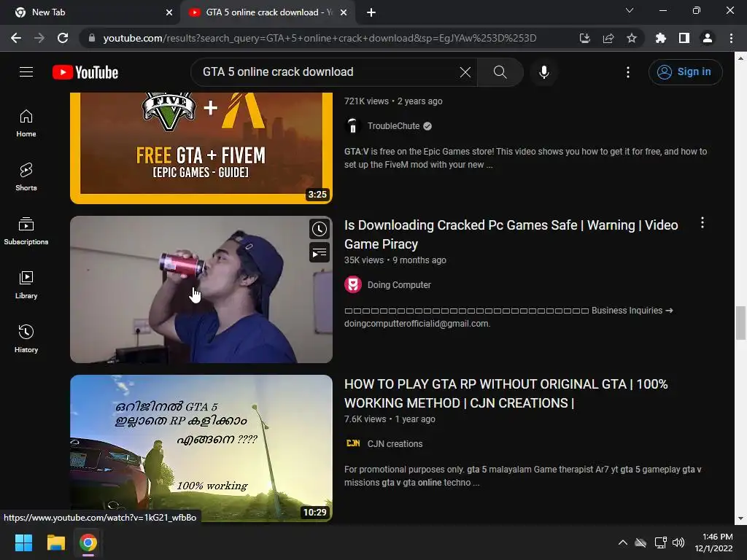The width and height of the screenshot is (747, 560).
Task: Go forward in browser
Action: [39, 38]
